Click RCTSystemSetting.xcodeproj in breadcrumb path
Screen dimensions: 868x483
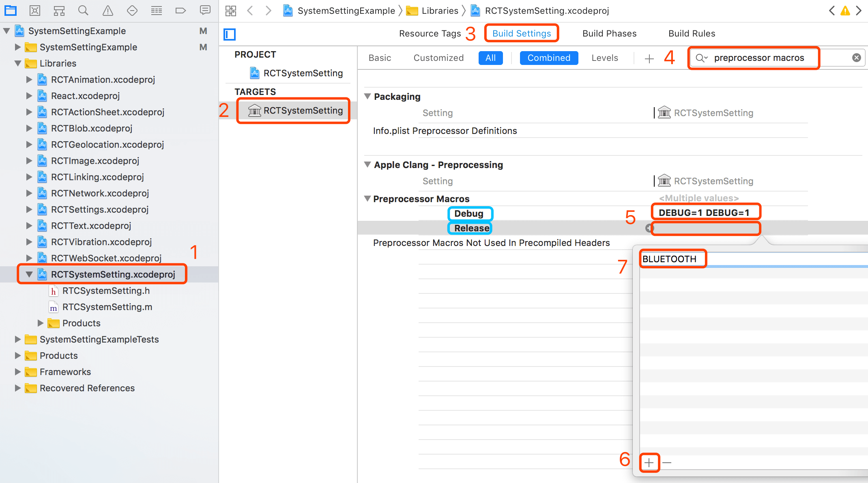point(540,11)
